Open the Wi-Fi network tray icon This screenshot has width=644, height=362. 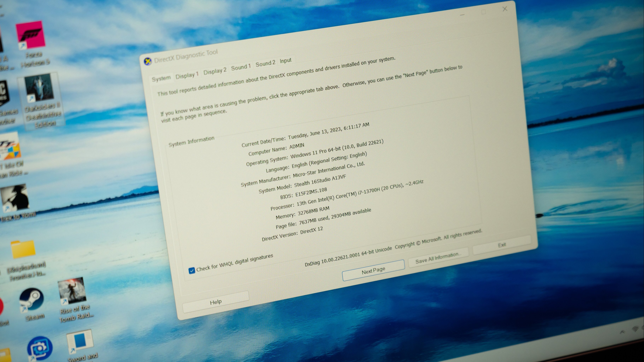tap(635, 329)
